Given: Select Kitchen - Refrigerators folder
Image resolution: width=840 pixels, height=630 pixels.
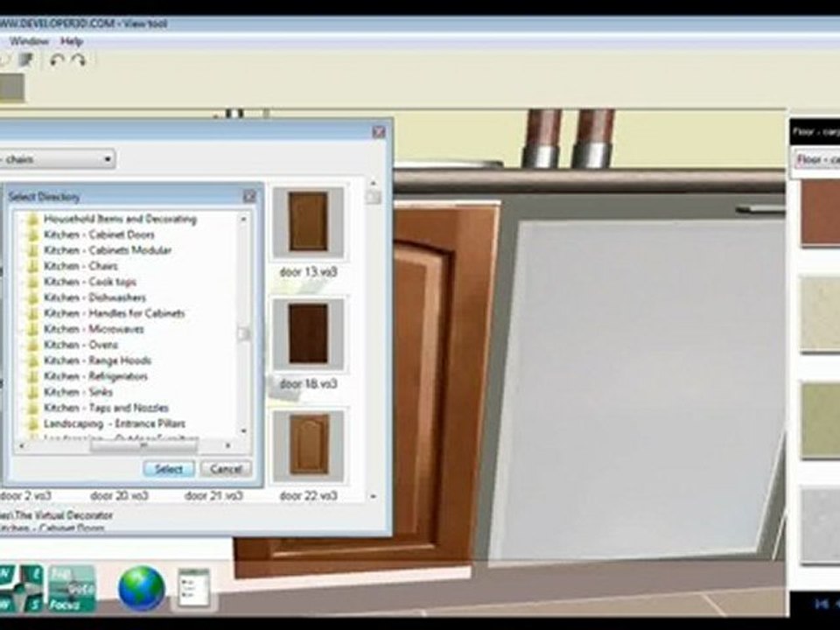Looking at the screenshot, I should 95,376.
